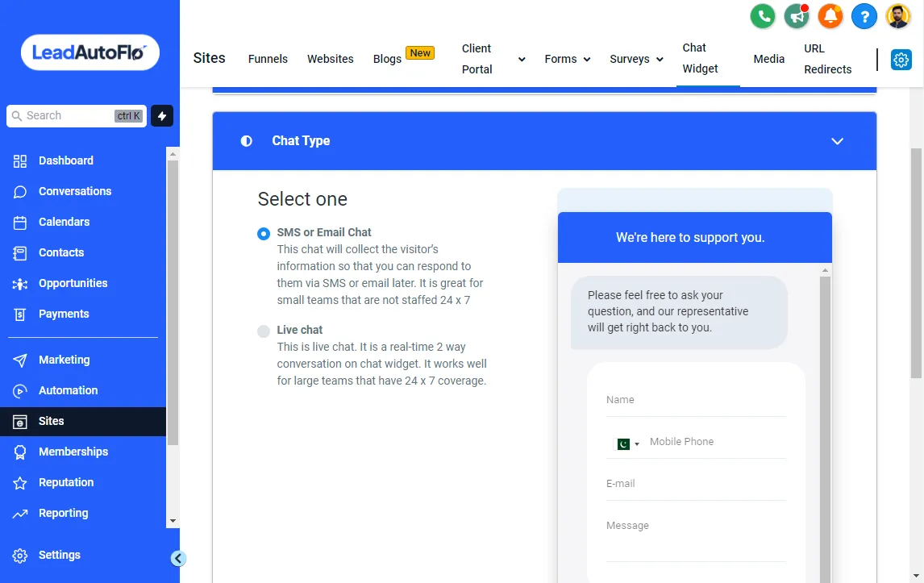Click the blue Sites settings gear icon
924x583 pixels.
click(x=901, y=60)
